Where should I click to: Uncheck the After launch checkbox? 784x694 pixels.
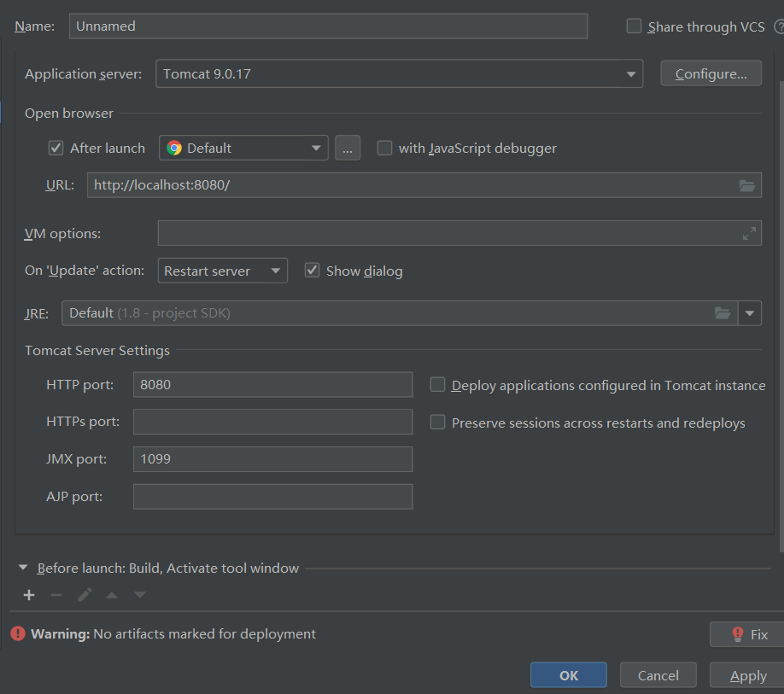pos(56,148)
